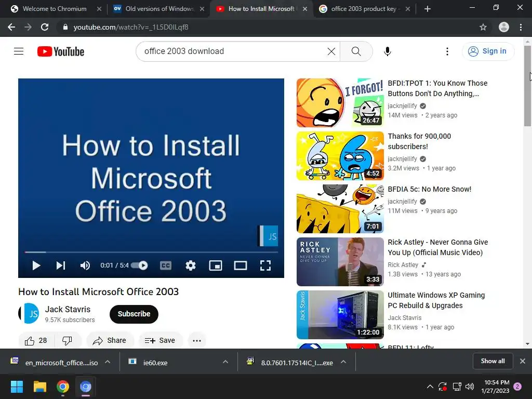Screen dimensions: 532x399
Task: Go back to previous page
Action: [11, 27]
